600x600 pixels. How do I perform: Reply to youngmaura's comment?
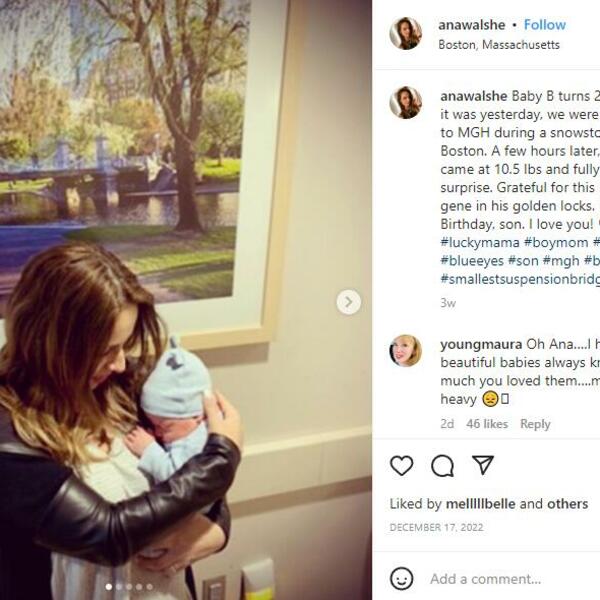(x=535, y=424)
